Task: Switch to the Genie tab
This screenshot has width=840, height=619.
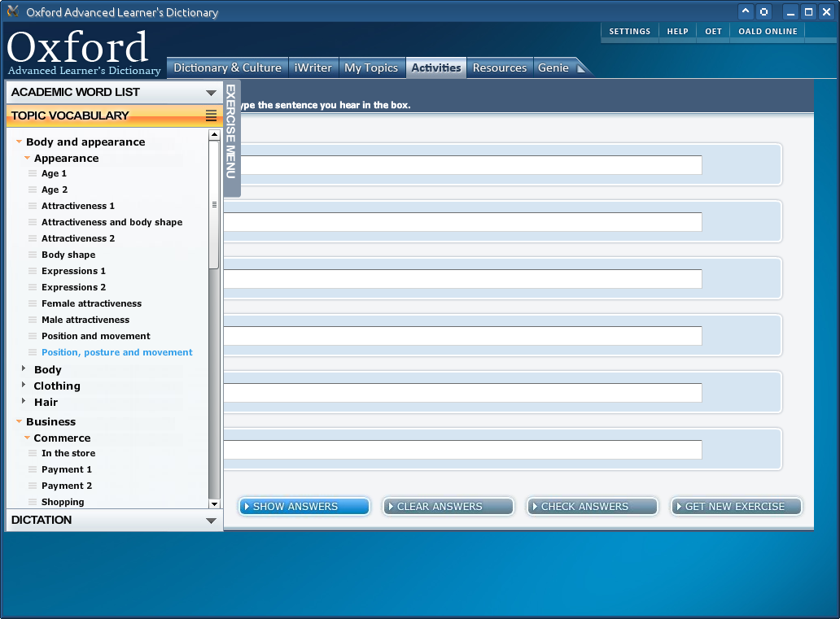Action: (553, 68)
